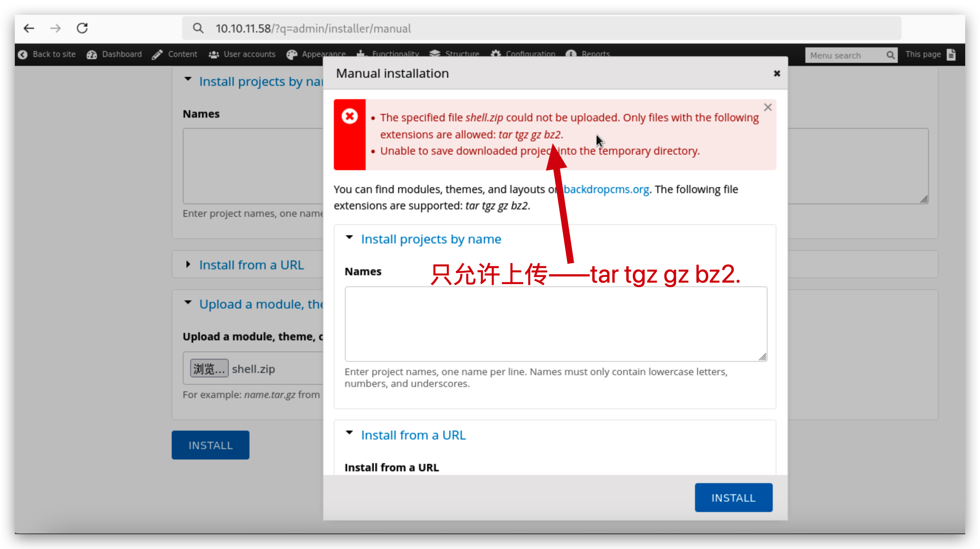980x549 pixels.
Task: Reload the page with refresh icon
Action: 82,28
